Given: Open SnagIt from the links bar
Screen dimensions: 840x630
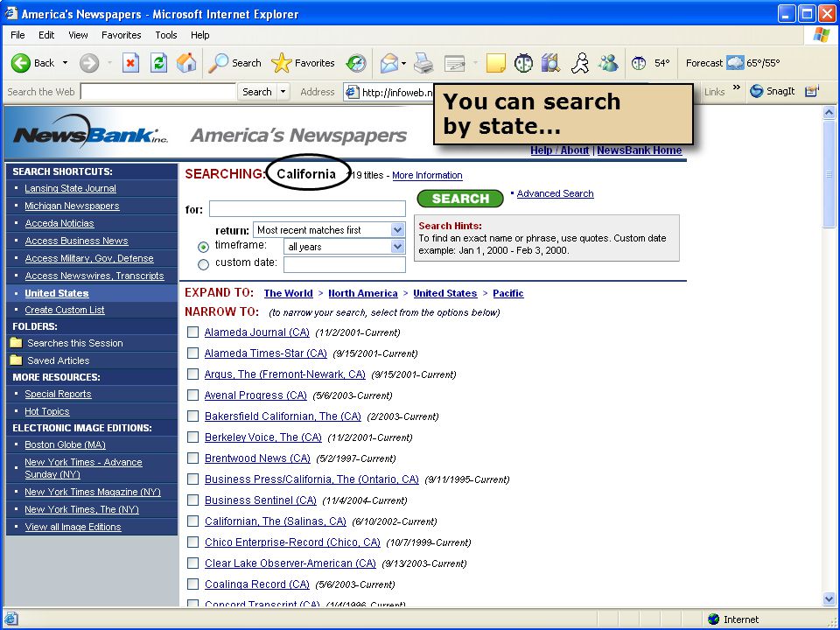Looking at the screenshot, I should click(772, 91).
